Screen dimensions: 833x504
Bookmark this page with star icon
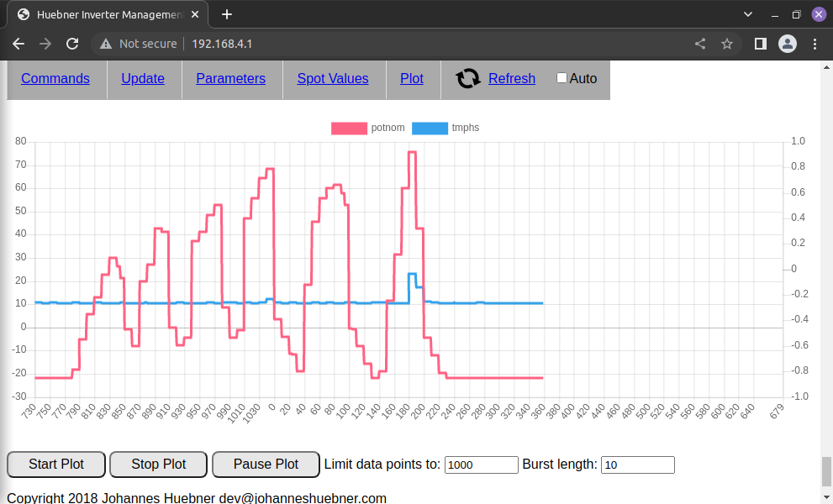pyautogui.click(x=727, y=44)
